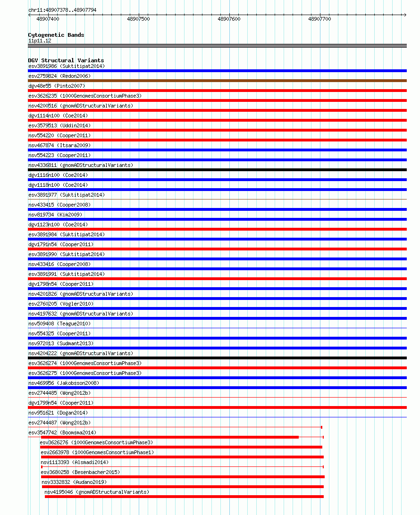The width and height of the screenshot is (420, 515).
Task: Open the nsv469956 (Jakobsson2008) label
Action: coord(64,383)
